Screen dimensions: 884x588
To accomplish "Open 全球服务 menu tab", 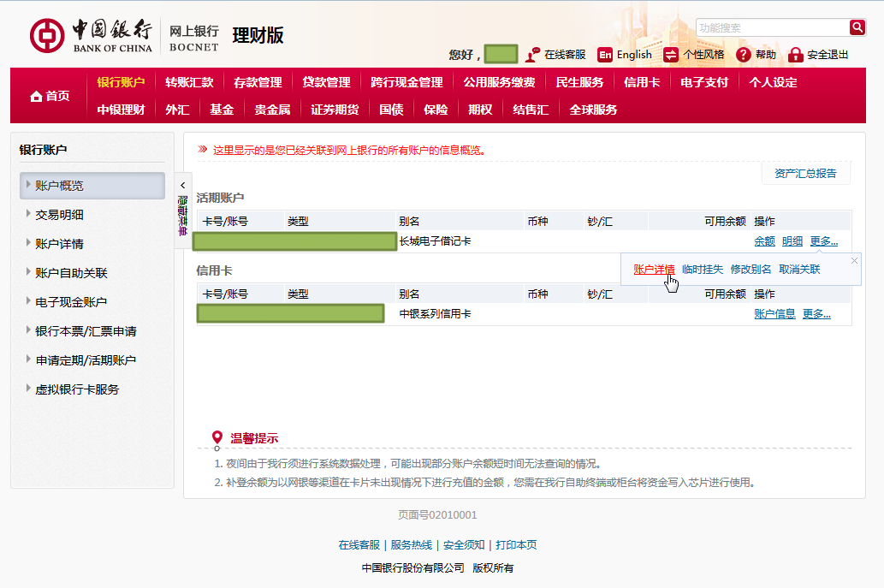I will pos(593,110).
